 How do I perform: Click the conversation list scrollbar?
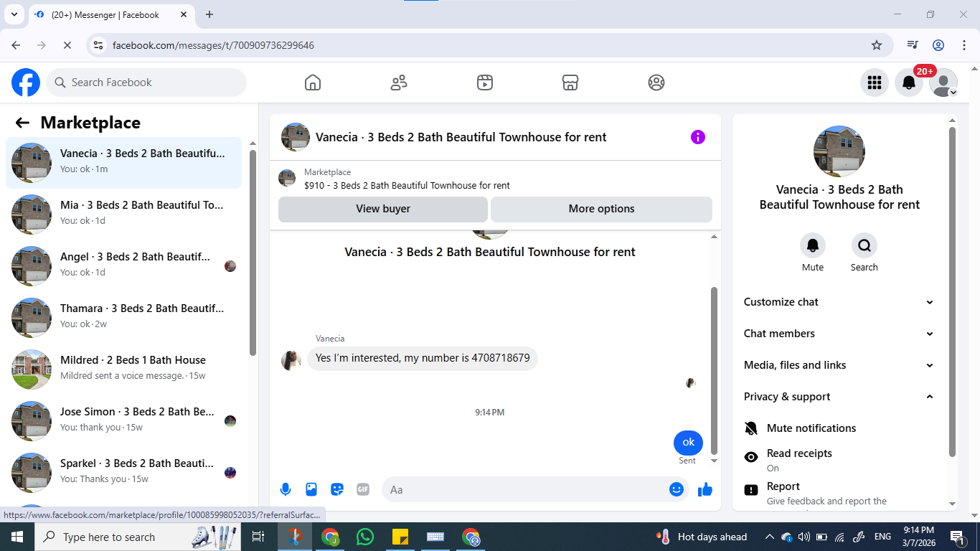pos(253,253)
